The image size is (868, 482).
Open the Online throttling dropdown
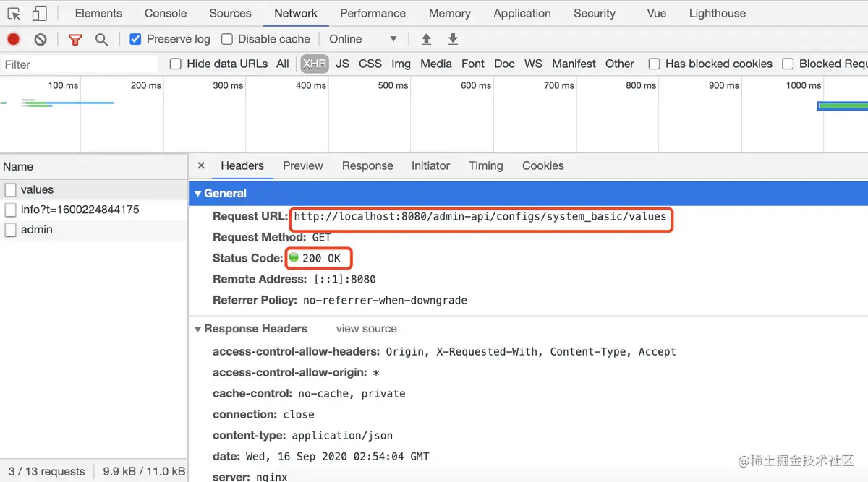click(362, 39)
